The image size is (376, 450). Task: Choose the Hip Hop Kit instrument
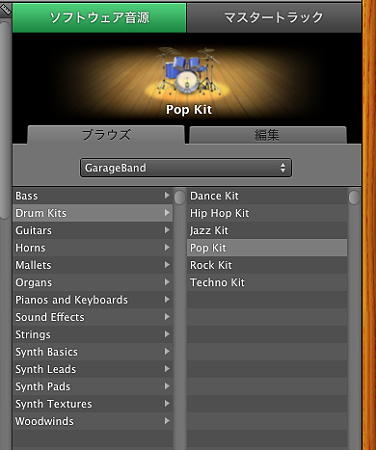(x=267, y=213)
